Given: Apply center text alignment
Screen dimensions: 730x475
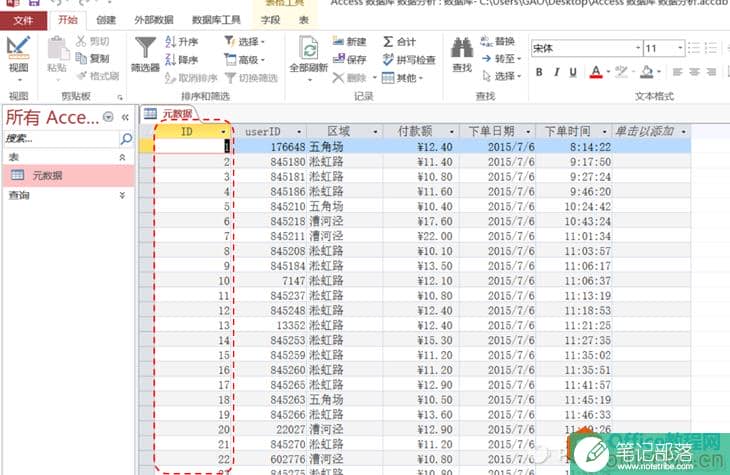Looking at the screenshot, I should 694,72.
